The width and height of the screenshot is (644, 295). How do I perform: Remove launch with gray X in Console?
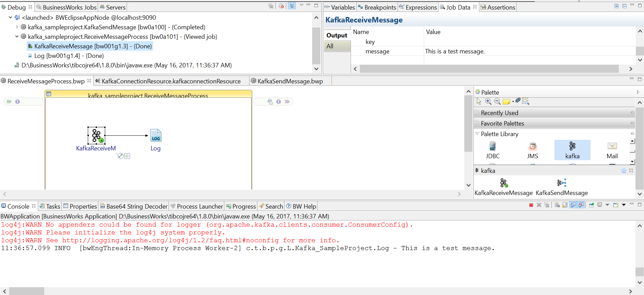[539, 205]
